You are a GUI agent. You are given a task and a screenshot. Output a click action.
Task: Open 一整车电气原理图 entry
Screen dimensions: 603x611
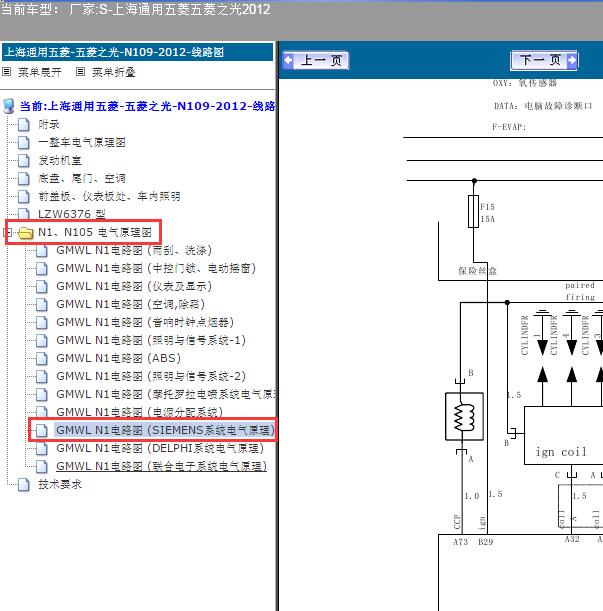pos(82,142)
